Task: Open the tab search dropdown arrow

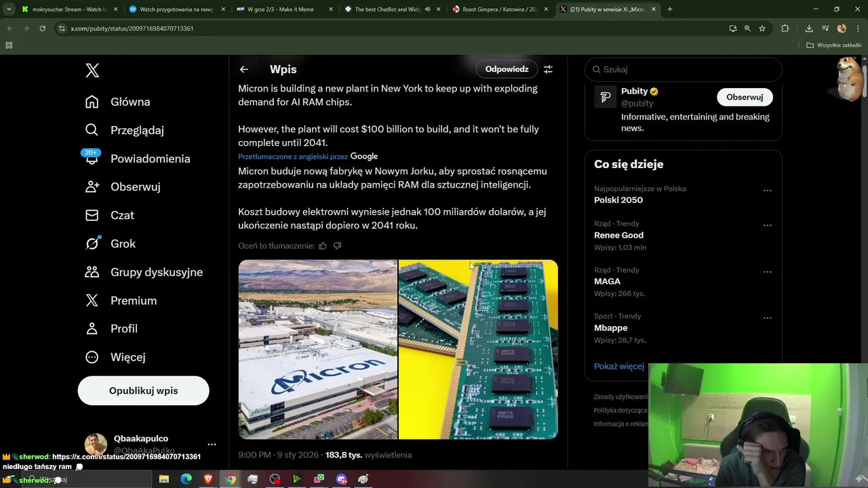Action: point(9,9)
